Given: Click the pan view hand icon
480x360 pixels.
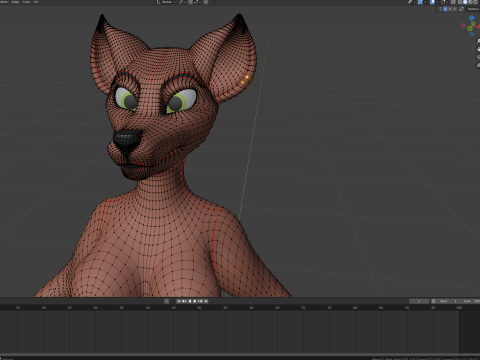Looking at the screenshot, I should tap(478, 49).
